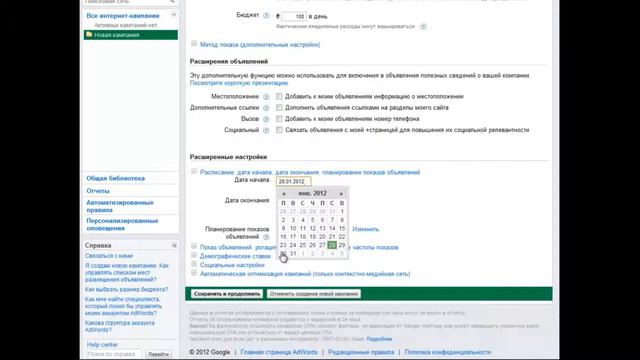The image size is (640, 360).
Task: Open Отчеты sidebar item
Action: coord(98,191)
